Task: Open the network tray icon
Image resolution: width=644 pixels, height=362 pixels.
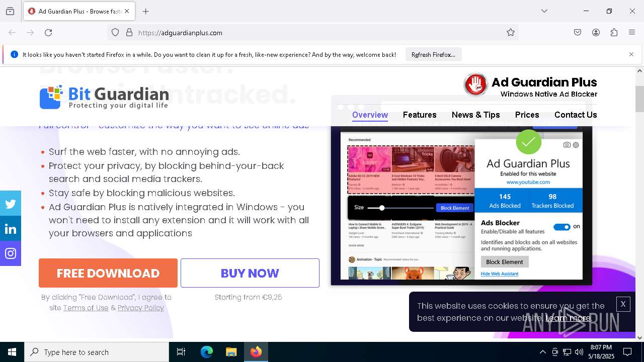Action: coord(567,352)
